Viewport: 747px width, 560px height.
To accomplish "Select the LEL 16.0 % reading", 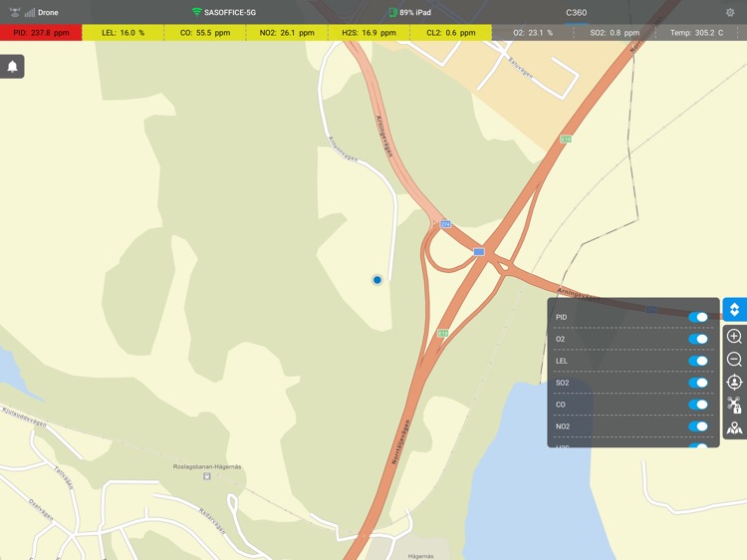I will pyautogui.click(x=123, y=33).
